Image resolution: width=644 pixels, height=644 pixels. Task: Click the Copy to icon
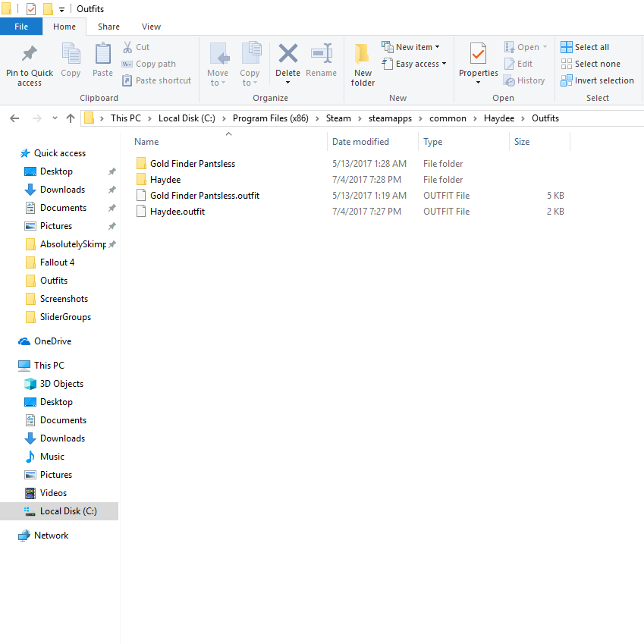click(250, 55)
